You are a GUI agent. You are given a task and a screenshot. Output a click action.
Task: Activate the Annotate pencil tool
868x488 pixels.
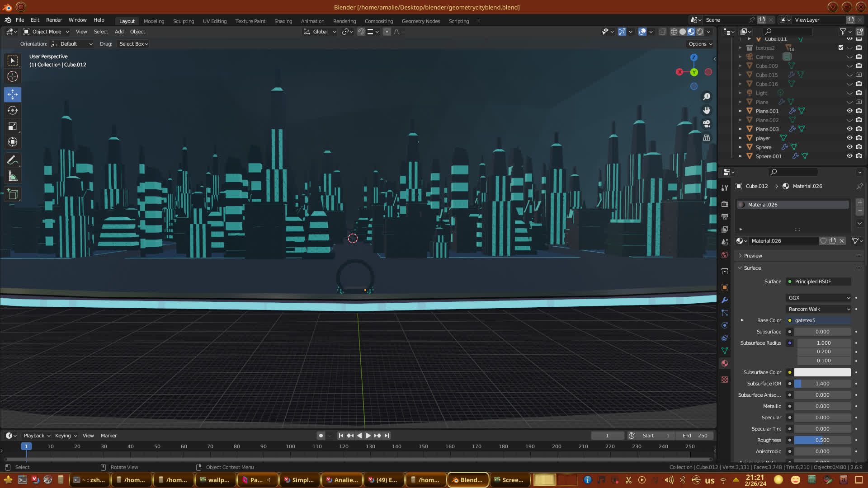[x=13, y=160]
